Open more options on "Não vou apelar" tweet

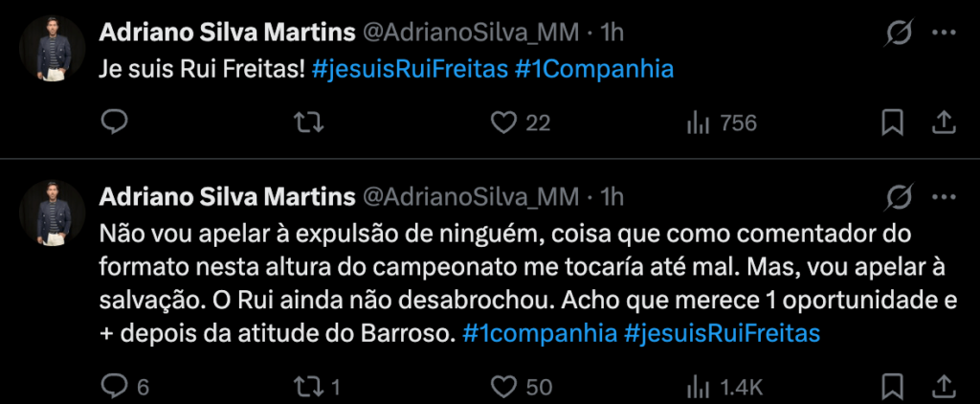tap(944, 198)
